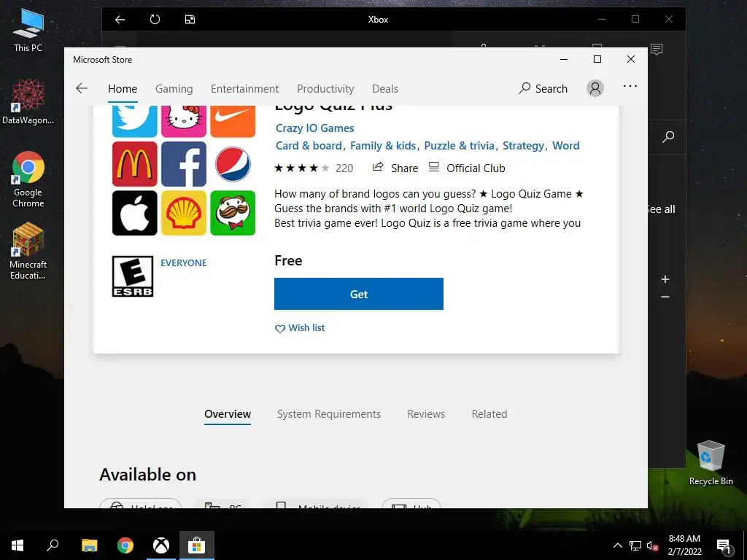Open the notification center icon
This screenshot has height=560, width=747.
coord(724,546)
